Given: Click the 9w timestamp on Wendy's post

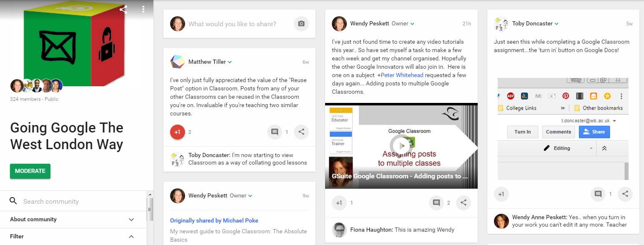Looking at the screenshot, I should [x=306, y=195].
